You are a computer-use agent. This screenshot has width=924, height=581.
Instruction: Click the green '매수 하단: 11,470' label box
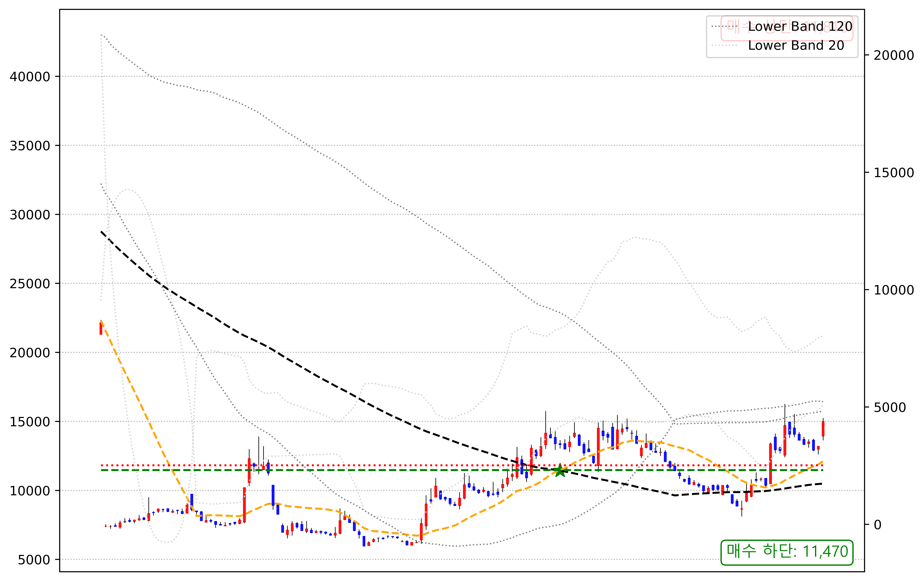point(787,553)
